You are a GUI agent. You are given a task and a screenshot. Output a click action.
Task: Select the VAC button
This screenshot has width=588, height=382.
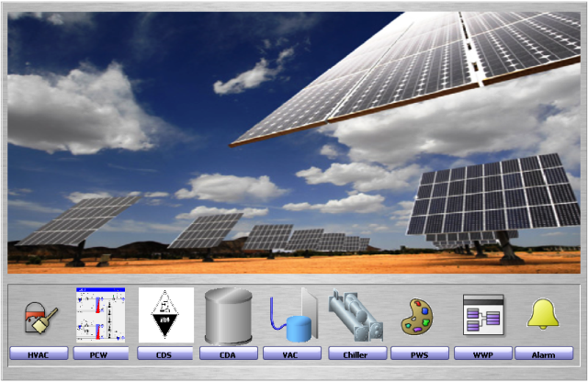point(292,354)
